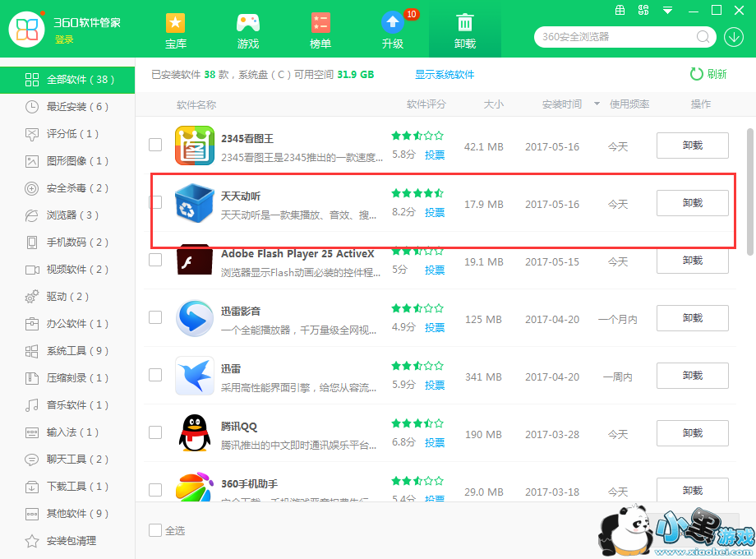Click the 迅雷影音 app icon
The image size is (756, 559).
point(195,318)
